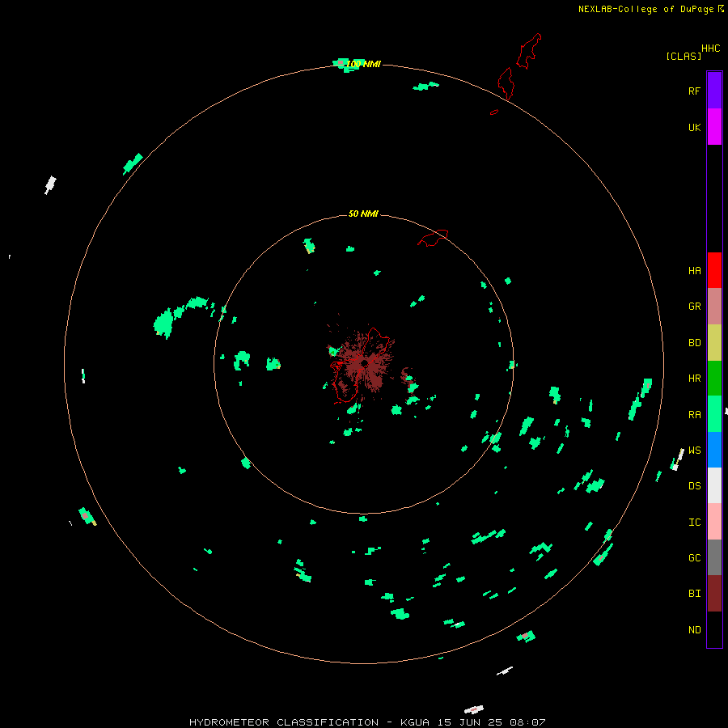The width and height of the screenshot is (728, 728).
Task: Click the WS blue legend swatch
Action: point(714,450)
